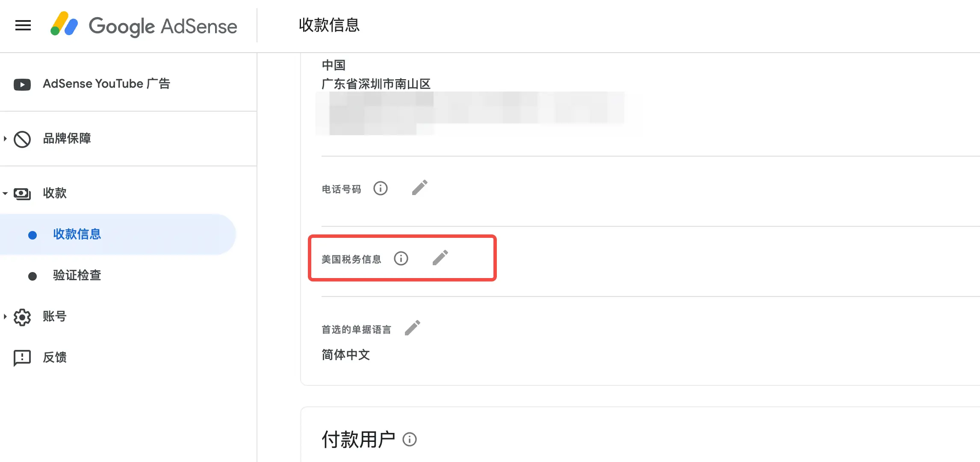This screenshot has width=980, height=462.
Task: Open the hamburger main menu
Action: click(23, 26)
